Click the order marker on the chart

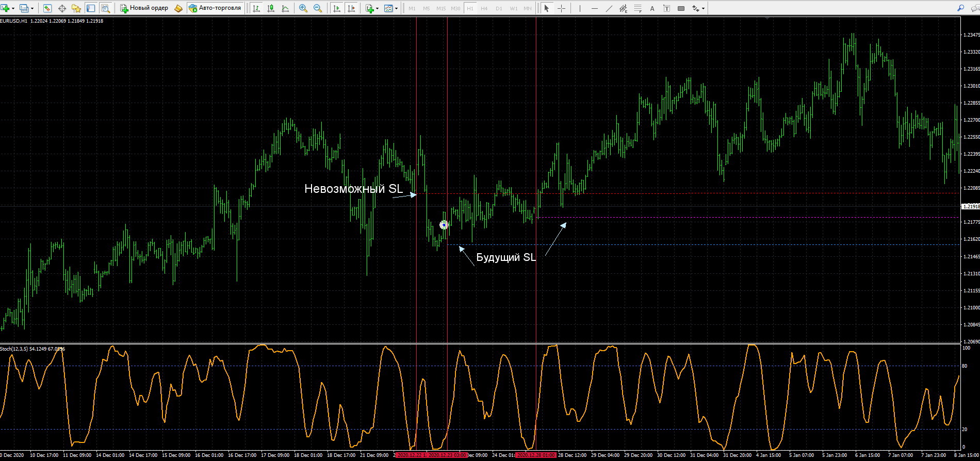pos(444,225)
